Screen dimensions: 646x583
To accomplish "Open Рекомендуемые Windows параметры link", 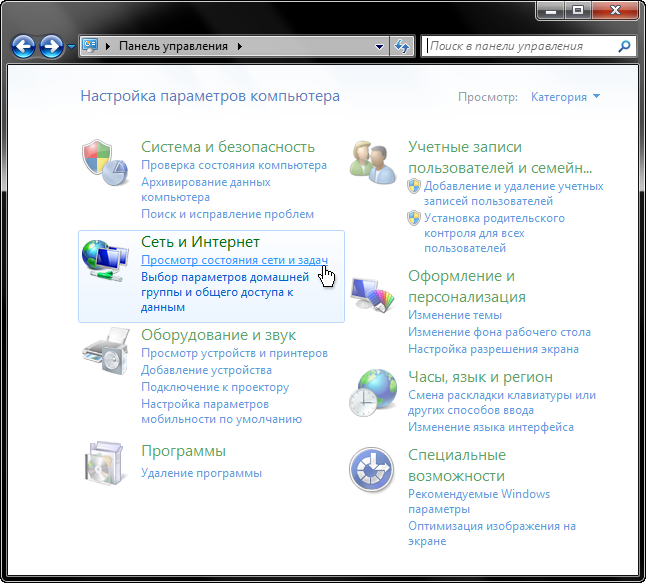I will coord(479,501).
